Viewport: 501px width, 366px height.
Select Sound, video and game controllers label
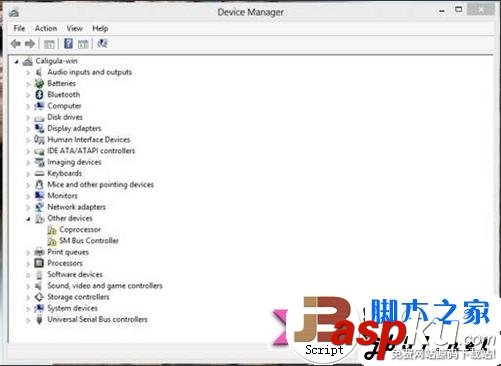tap(105, 286)
